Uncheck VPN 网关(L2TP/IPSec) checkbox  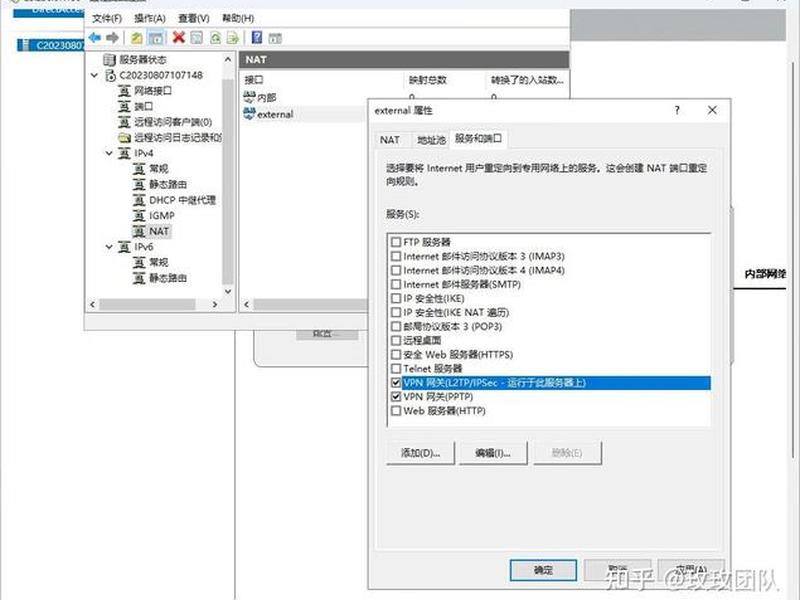pyautogui.click(x=396, y=383)
